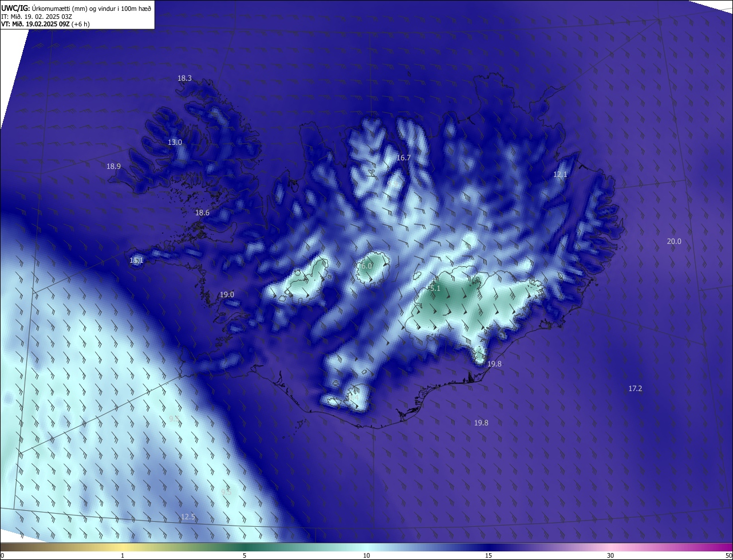
Task: Click the 5.1 value on the Vatnajökull glacier
Action: point(435,288)
